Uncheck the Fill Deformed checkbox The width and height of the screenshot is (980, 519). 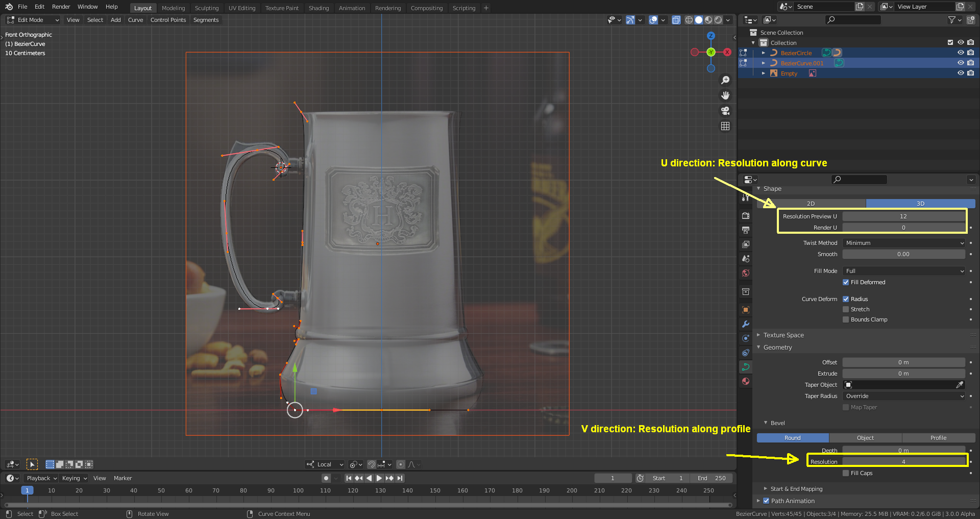tap(846, 282)
